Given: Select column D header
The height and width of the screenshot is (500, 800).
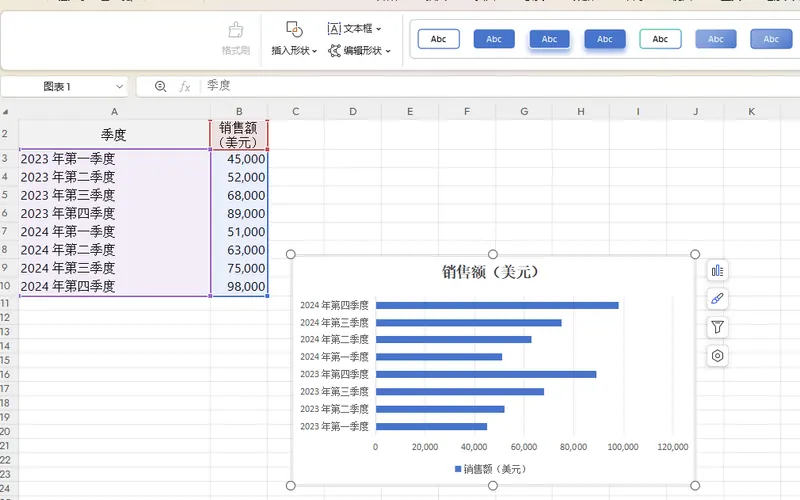Looking at the screenshot, I should 353,111.
